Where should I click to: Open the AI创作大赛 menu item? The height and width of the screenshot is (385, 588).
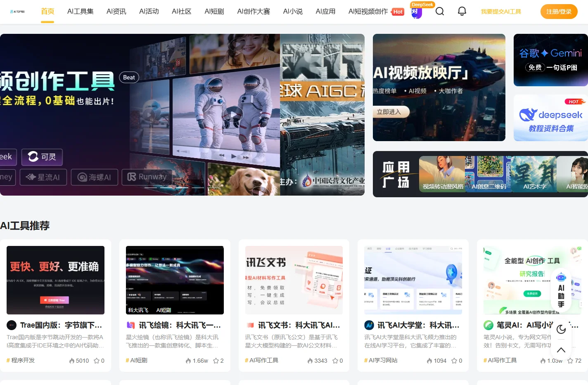[x=254, y=11]
